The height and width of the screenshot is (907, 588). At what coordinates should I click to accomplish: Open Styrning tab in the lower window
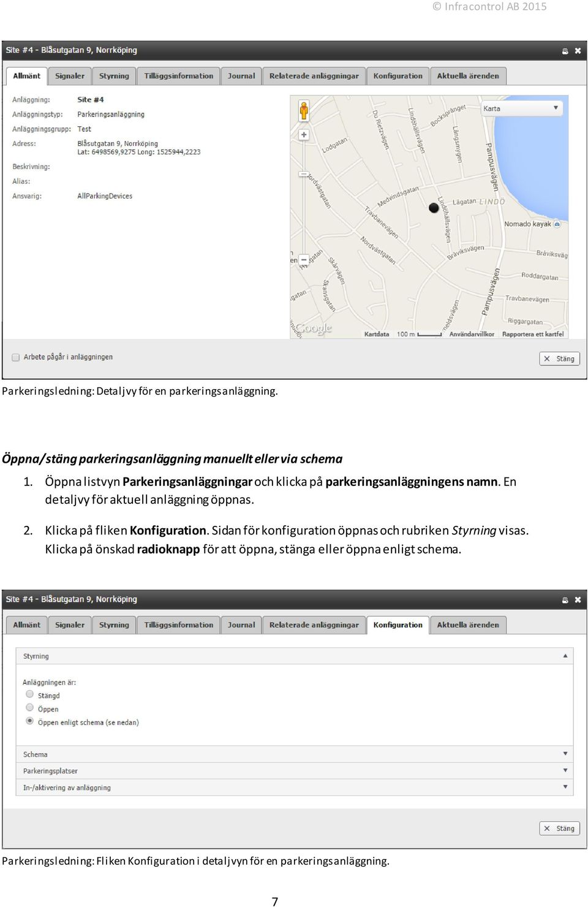click(114, 625)
